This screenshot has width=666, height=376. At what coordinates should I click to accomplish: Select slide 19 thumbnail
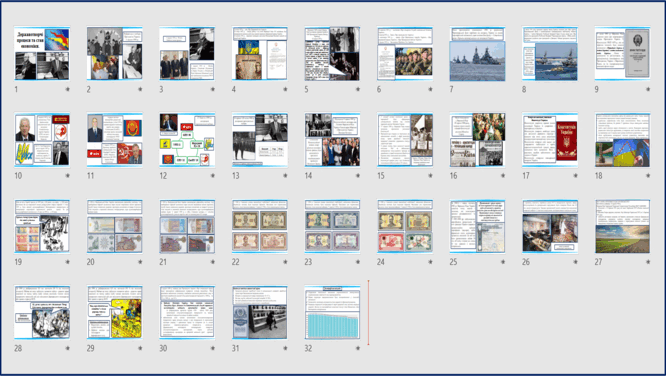pos(42,226)
